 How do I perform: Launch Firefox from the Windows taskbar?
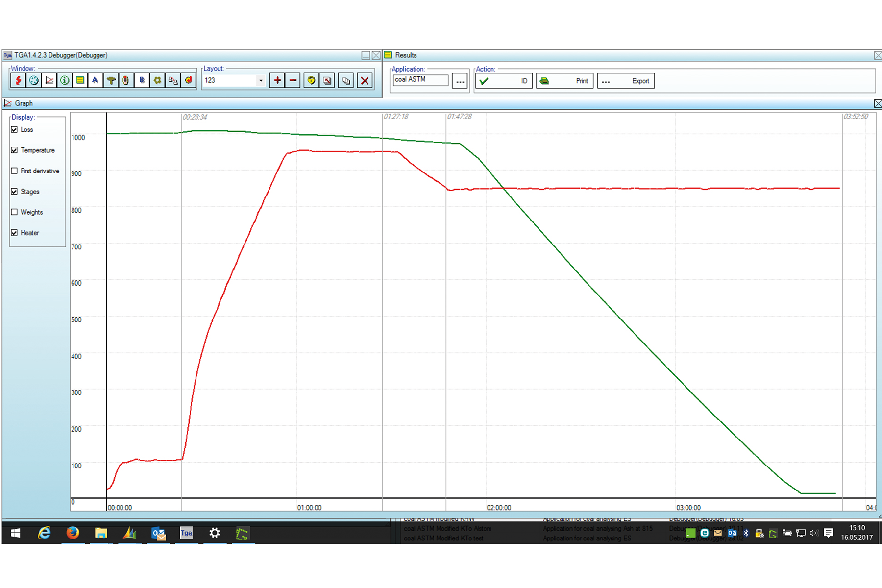(73, 533)
